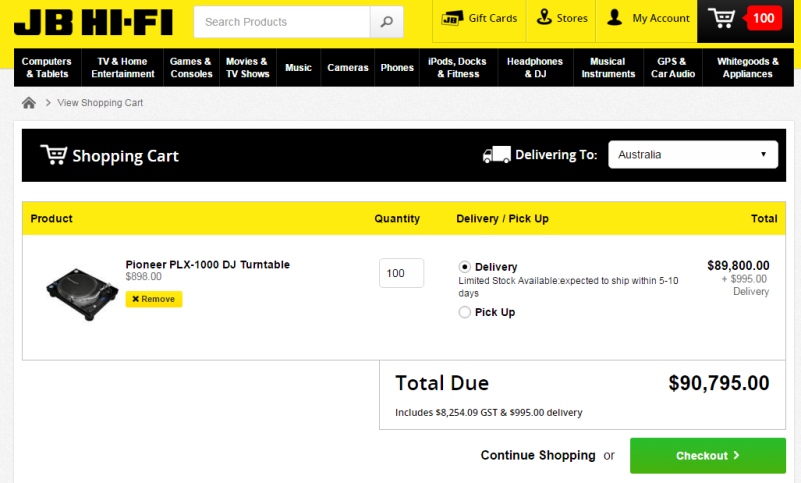Image resolution: width=801 pixels, height=483 pixels.
Task: Select the Pick Up radio option
Action: [x=464, y=312]
